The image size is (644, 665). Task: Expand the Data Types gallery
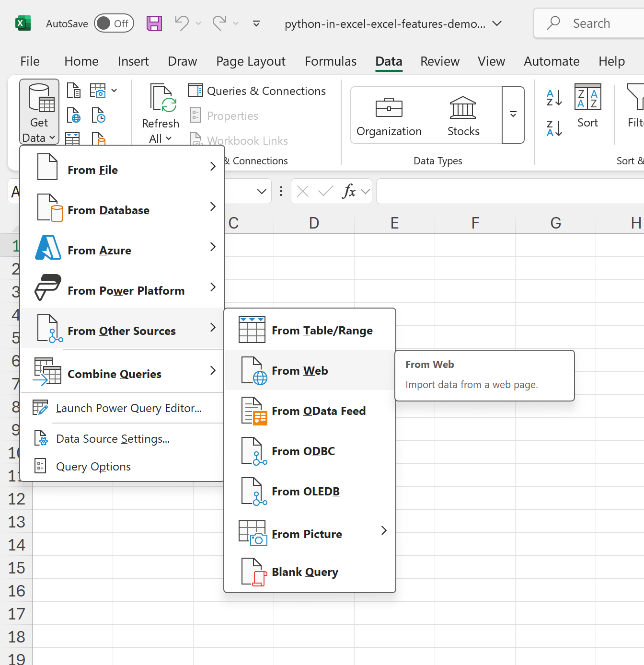[x=513, y=115]
